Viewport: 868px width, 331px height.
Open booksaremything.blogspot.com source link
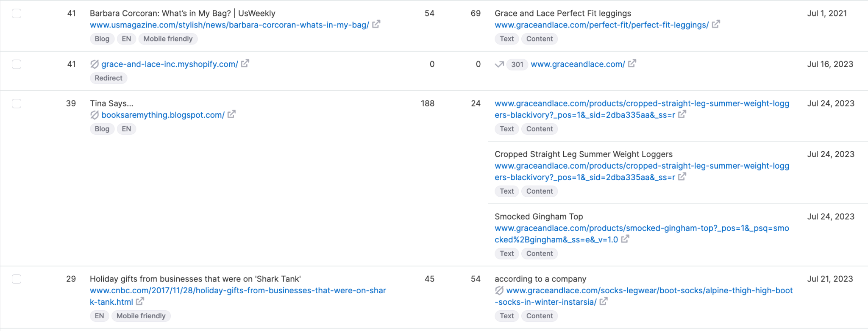click(x=163, y=115)
